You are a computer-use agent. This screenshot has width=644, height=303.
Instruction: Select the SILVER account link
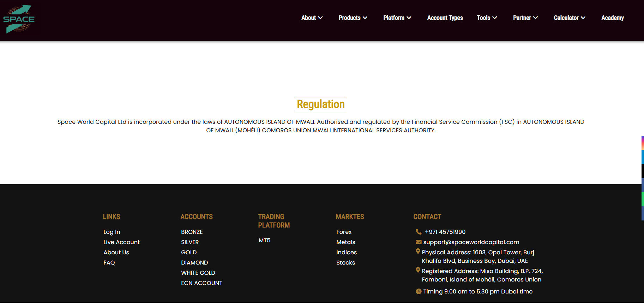(190, 242)
